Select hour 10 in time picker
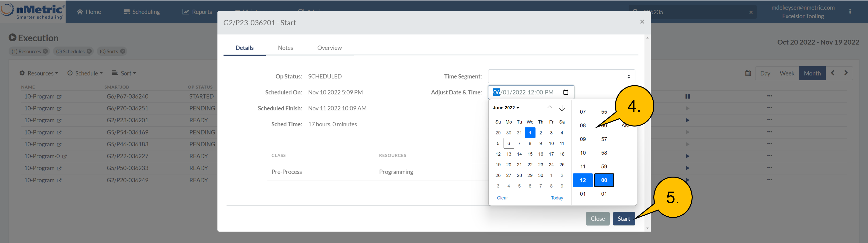 pyautogui.click(x=583, y=153)
